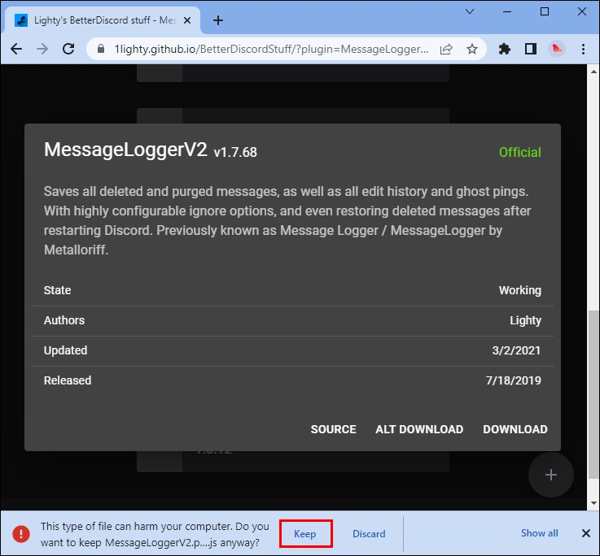Viewport: 600px width, 556px height.
Task: Select the Lighty's BetterDiscord stuff tab
Action: tap(103, 20)
